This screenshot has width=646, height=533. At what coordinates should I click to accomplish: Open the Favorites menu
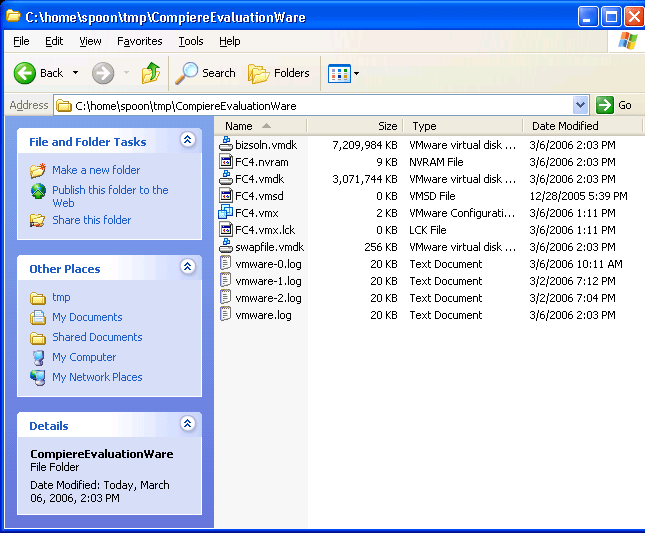tap(139, 41)
